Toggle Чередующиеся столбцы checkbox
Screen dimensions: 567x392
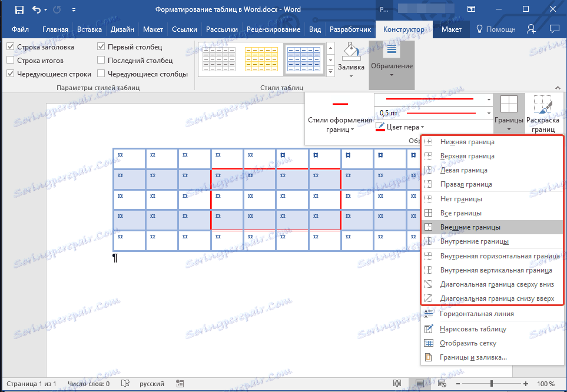(x=101, y=74)
